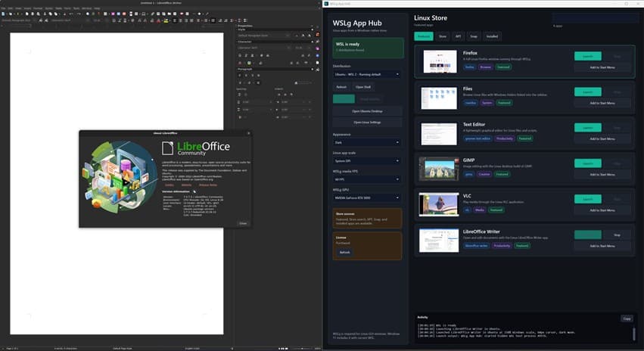Open the Format menu in LibreOffice Writer

tap(38, 8)
